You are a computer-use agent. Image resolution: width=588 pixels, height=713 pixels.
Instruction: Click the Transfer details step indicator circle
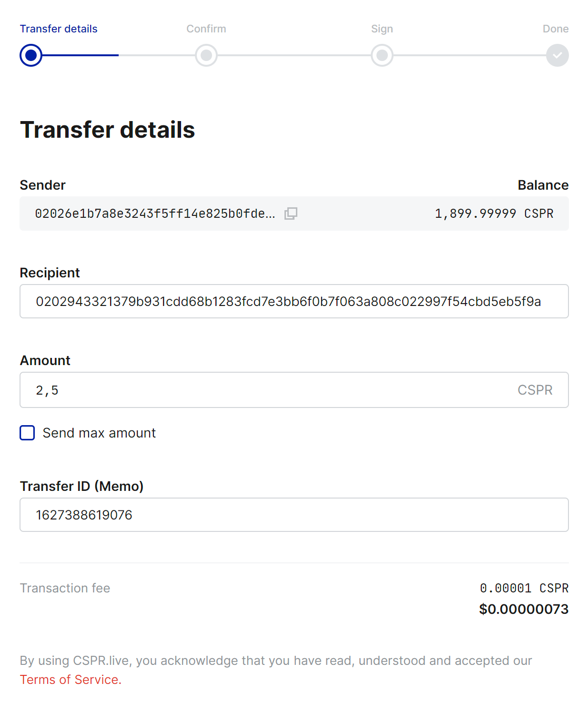pyautogui.click(x=30, y=55)
